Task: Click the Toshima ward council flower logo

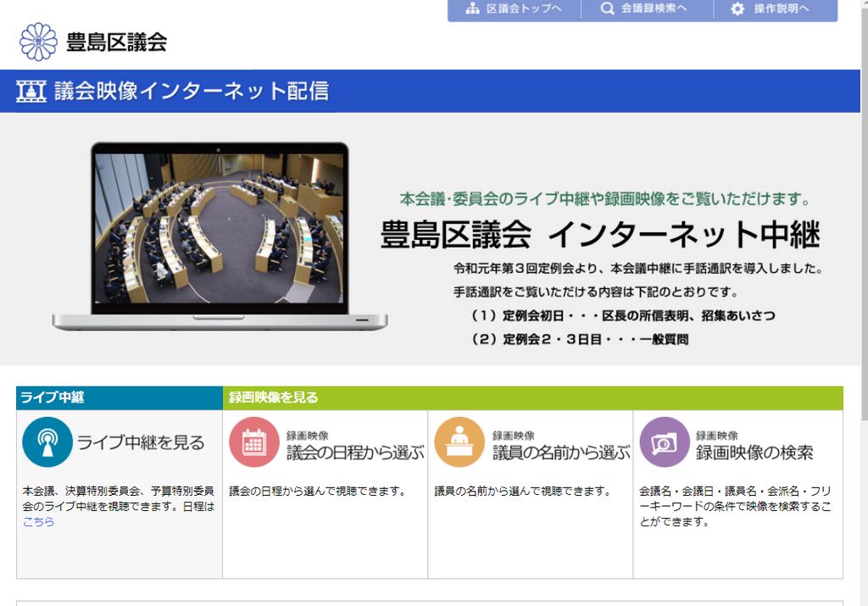Action: pyautogui.click(x=38, y=42)
